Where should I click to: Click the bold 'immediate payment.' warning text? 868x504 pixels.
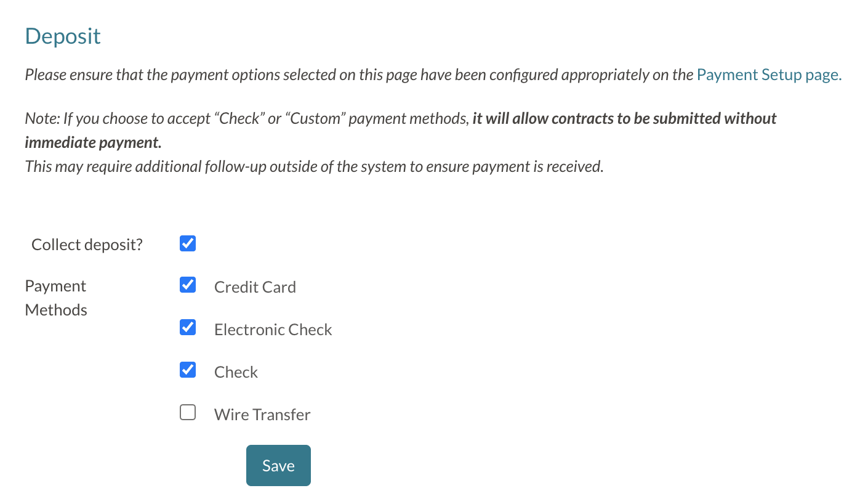click(93, 142)
